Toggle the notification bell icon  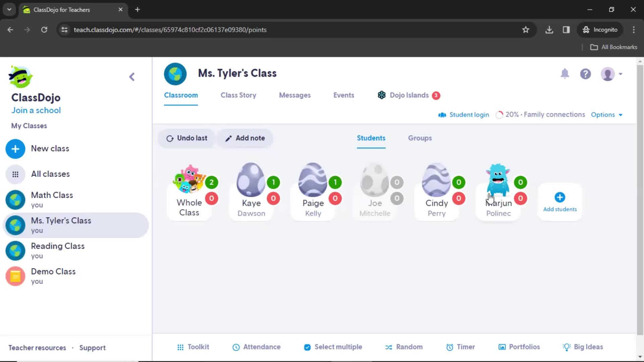[x=565, y=73]
